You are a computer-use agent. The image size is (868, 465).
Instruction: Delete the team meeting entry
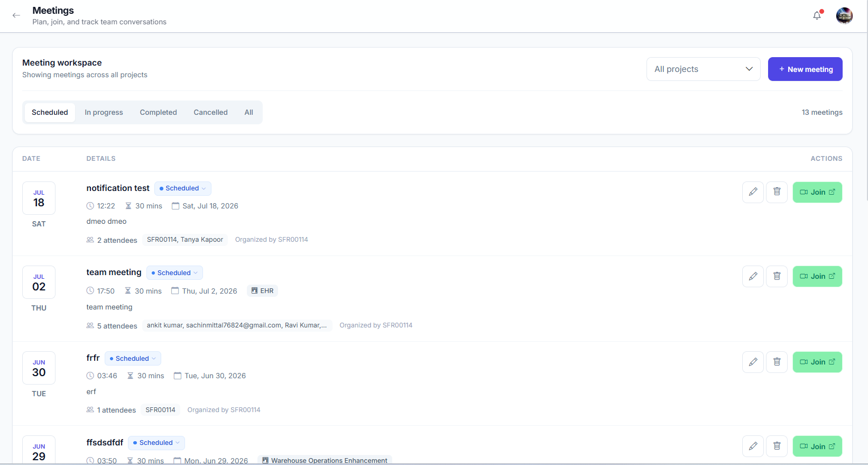(777, 276)
